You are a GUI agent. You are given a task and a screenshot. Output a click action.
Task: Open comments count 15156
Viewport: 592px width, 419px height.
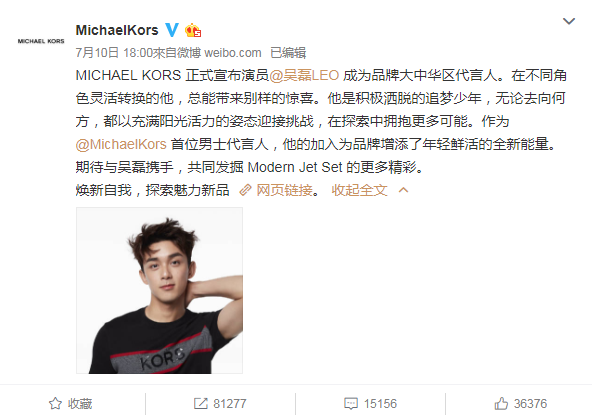point(380,404)
